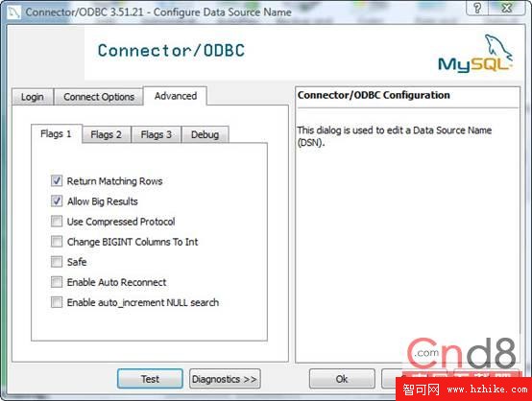The width and height of the screenshot is (532, 401).
Task: Uncheck Return Matching Rows
Action: pos(57,181)
